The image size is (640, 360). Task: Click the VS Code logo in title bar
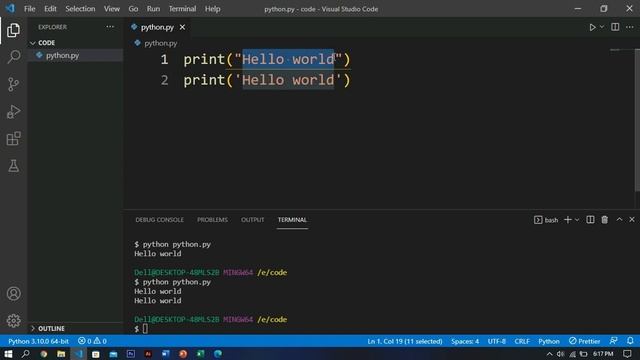point(10,8)
